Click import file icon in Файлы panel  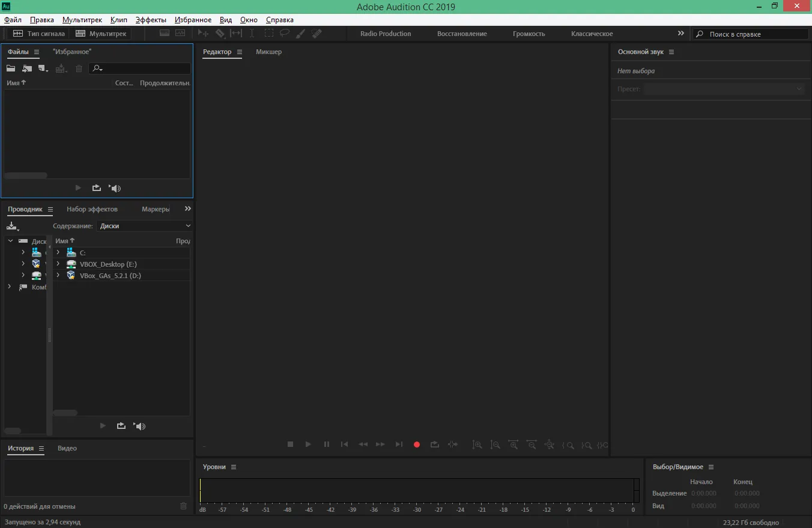point(27,68)
